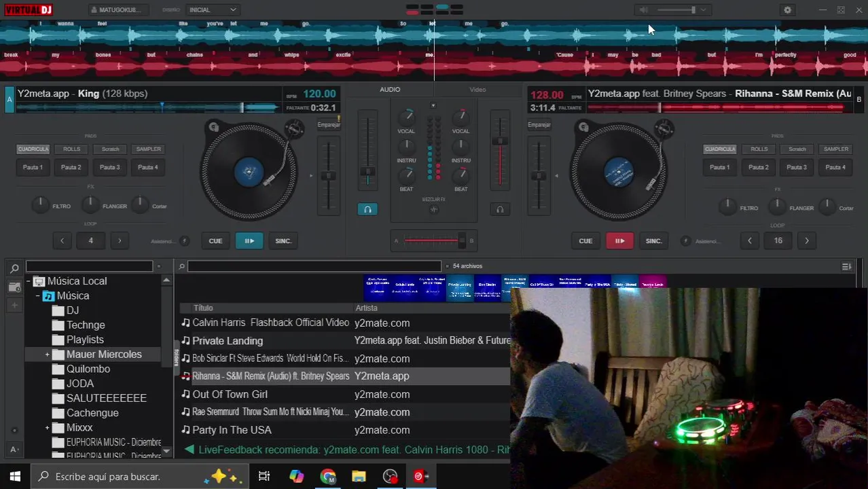The image size is (868, 489).
Task: Decrease deck A loop length
Action: (62, 240)
